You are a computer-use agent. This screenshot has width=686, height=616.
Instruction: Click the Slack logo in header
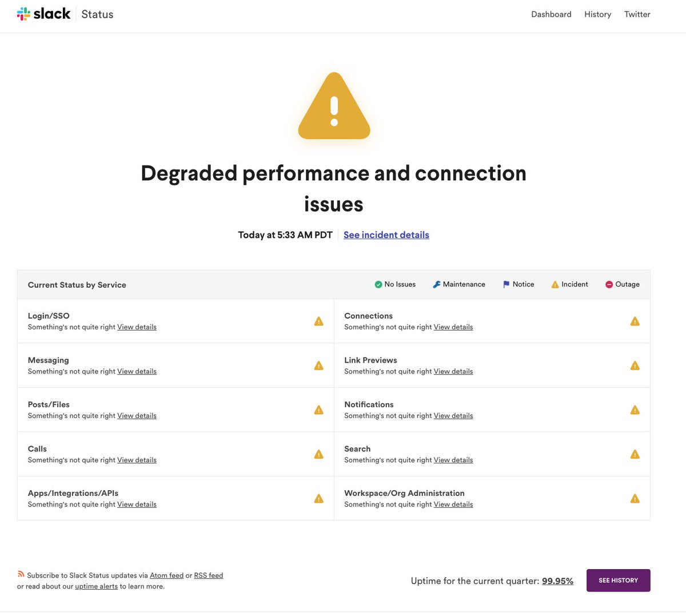(x=44, y=14)
